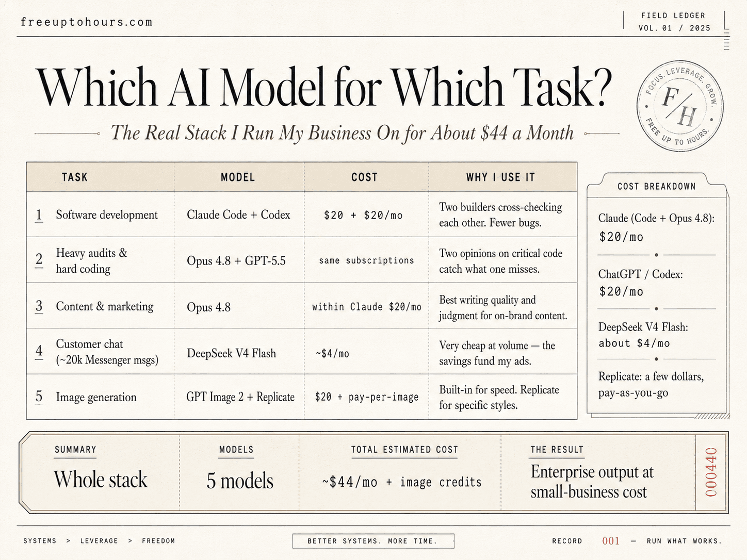
Task: Click the '$20 + pay-per-image' cost cell
Action: tap(366, 397)
